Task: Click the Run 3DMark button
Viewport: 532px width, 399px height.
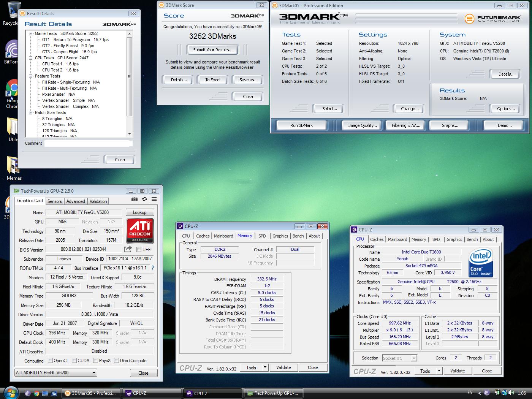Action: pyautogui.click(x=301, y=125)
